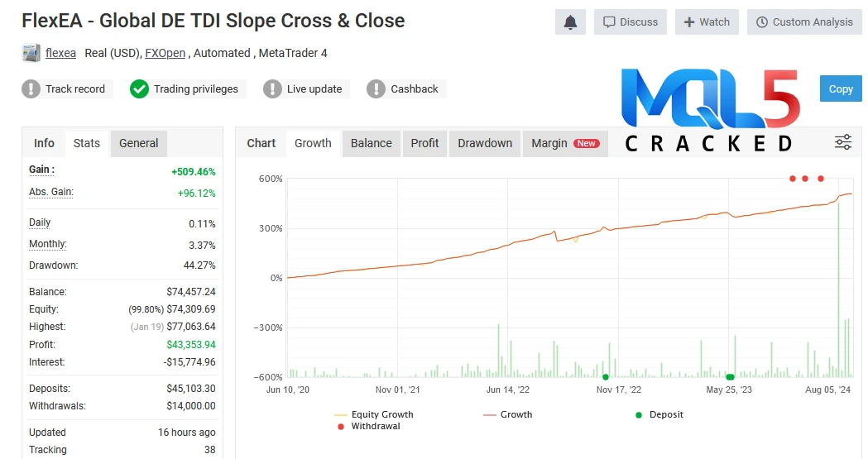Click the Daily label

coord(40,222)
